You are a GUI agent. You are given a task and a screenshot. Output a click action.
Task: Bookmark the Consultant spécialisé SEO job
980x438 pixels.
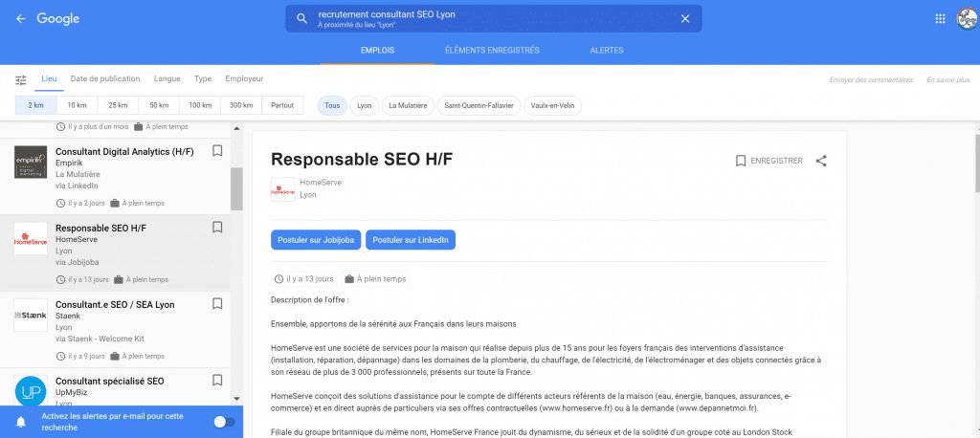point(217,380)
